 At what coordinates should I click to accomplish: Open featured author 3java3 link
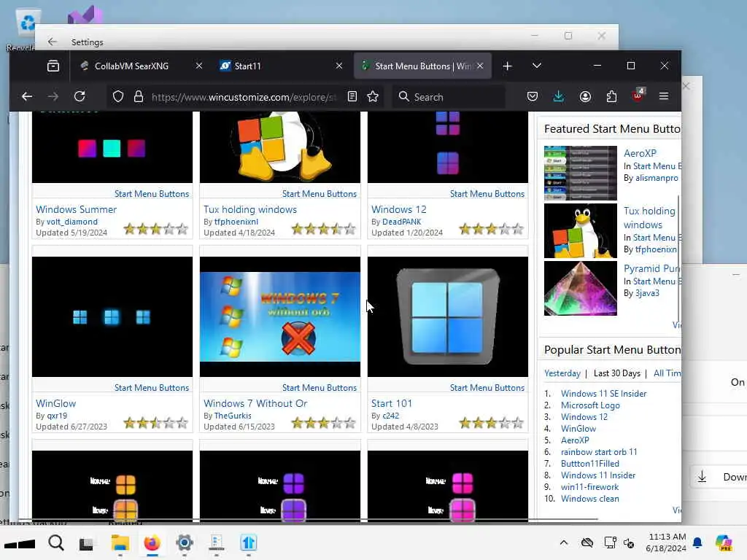click(648, 293)
